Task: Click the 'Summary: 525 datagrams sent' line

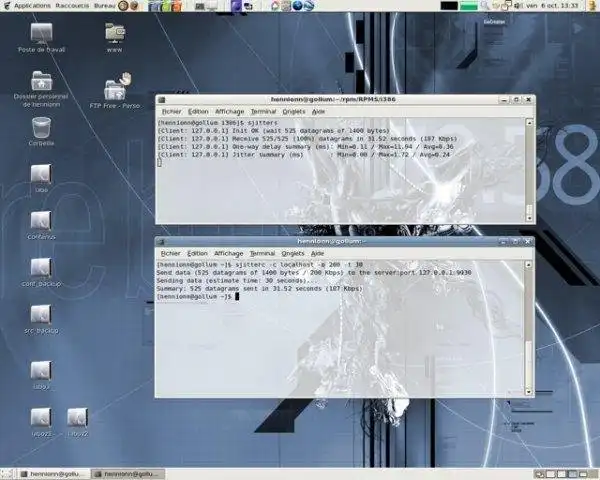Action: click(x=259, y=289)
